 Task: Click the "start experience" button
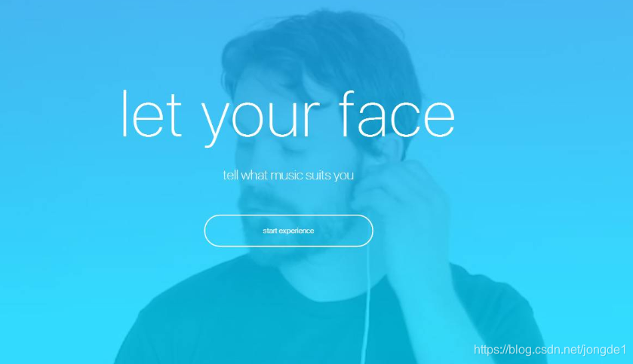click(x=289, y=231)
